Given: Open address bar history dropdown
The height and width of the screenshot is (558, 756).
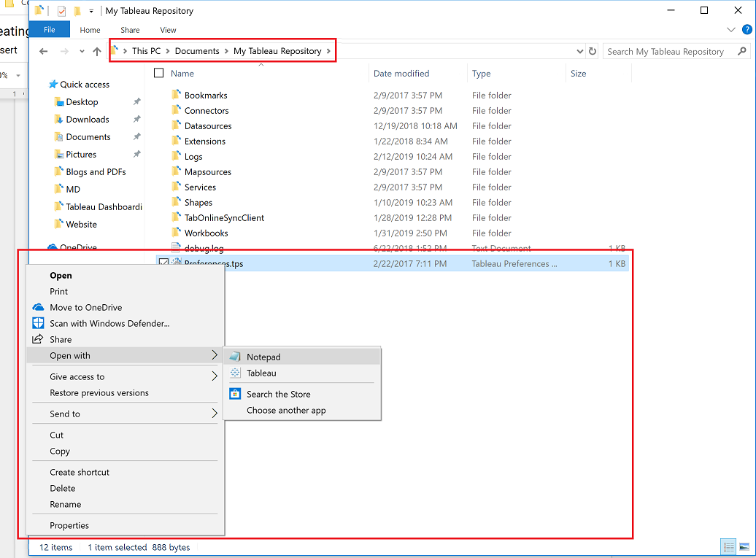Looking at the screenshot, I should [x=579, y=51].
